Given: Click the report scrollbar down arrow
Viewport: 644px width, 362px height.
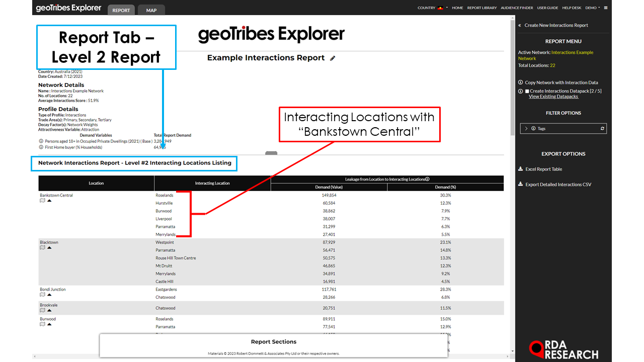Looking at the screenshot, I should coord(513,351).
